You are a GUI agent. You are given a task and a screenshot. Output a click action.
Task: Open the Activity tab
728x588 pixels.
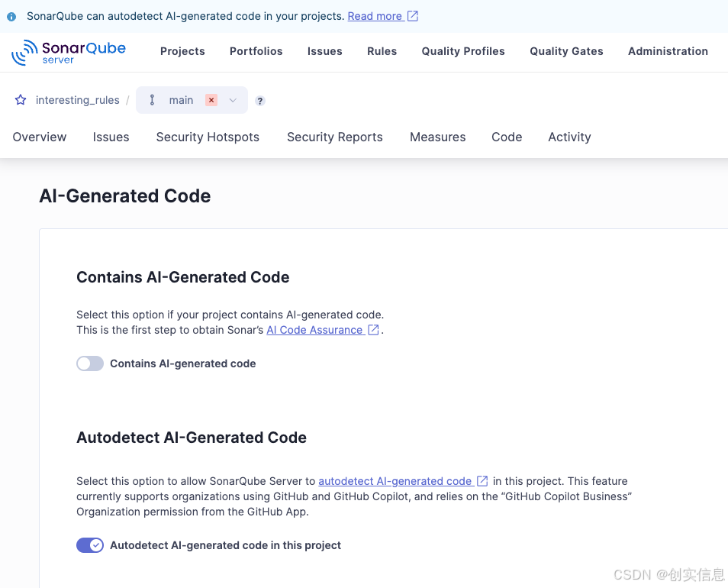pyautogui.click(x=570, y=137)
